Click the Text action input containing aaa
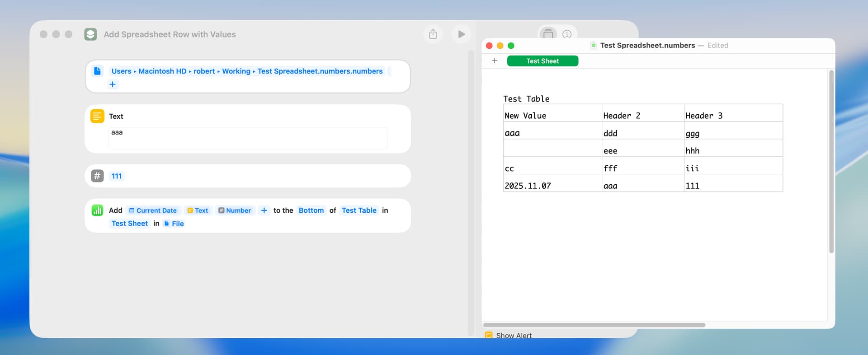868x355 pixels. pos(247,138)
